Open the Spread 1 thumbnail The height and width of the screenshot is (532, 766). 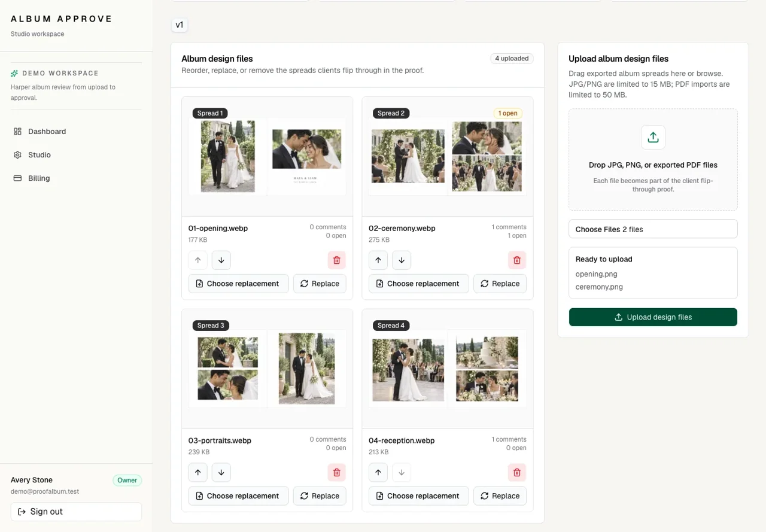(x=268, y=157)
